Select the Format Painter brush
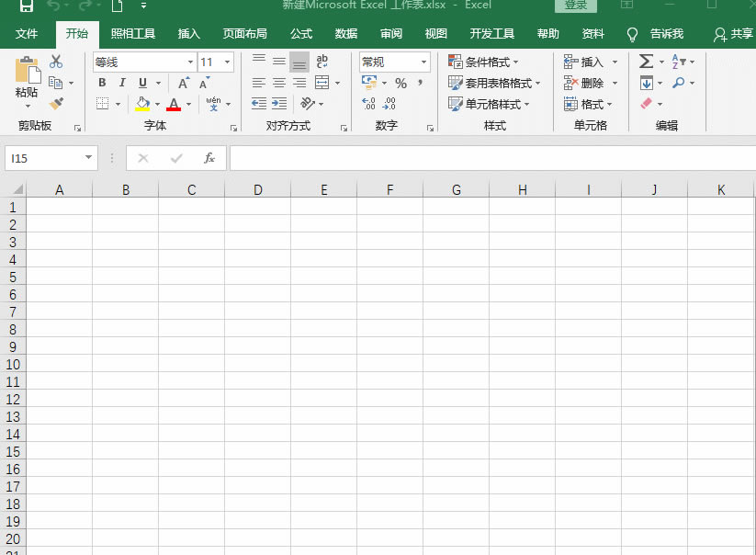This screenshot has width=756, height=555. [x=56, y=103]
